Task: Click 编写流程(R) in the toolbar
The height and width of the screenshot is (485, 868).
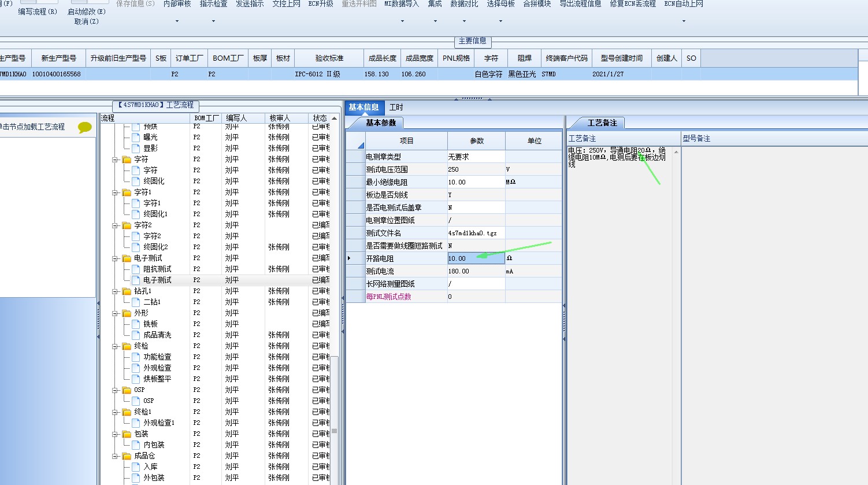Action: pos(38,12)
